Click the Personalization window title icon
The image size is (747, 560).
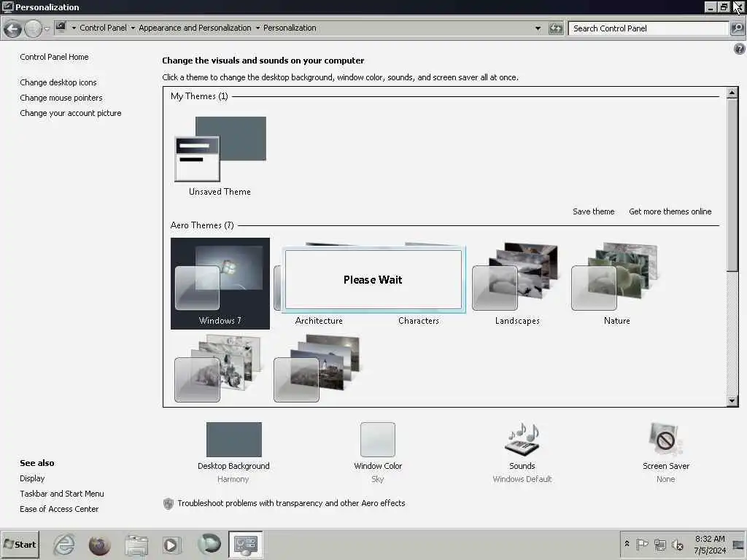[7, 7]
